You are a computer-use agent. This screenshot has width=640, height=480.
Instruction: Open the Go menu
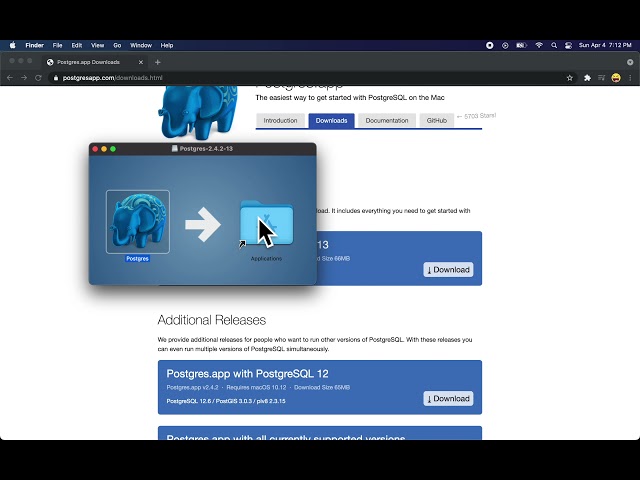(117, 45)
